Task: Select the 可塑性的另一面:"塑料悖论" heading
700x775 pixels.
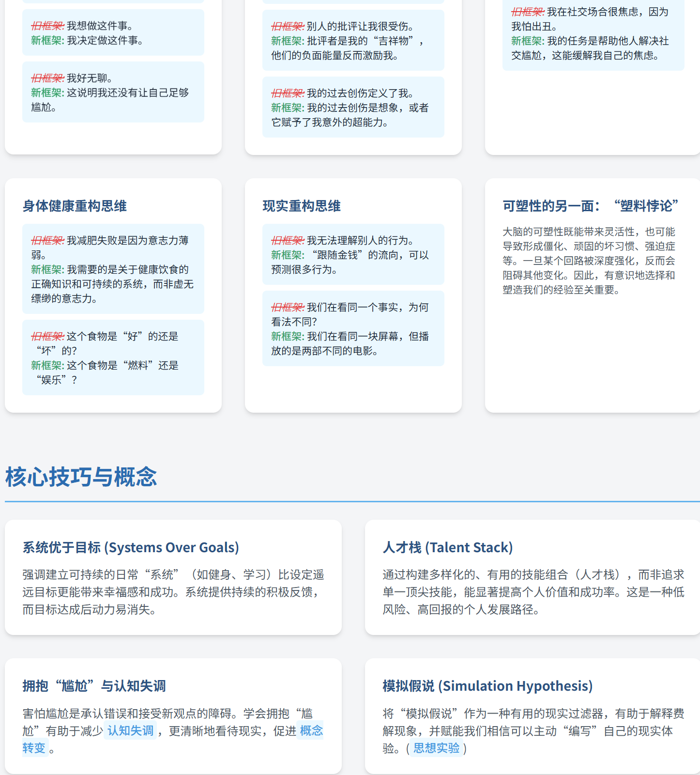Action: click(x=590, y=206)
